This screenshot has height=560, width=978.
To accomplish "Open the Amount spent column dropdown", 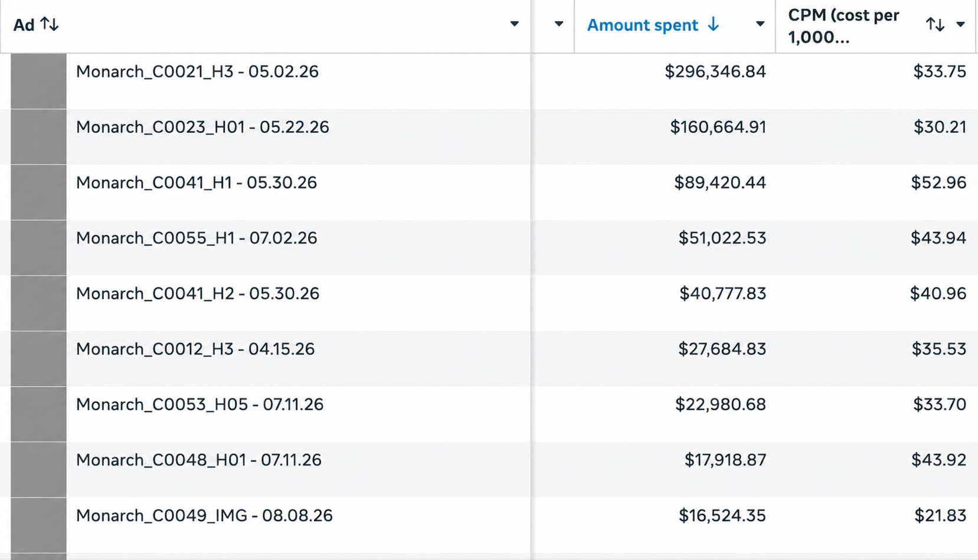I will [x=760, y=24].
